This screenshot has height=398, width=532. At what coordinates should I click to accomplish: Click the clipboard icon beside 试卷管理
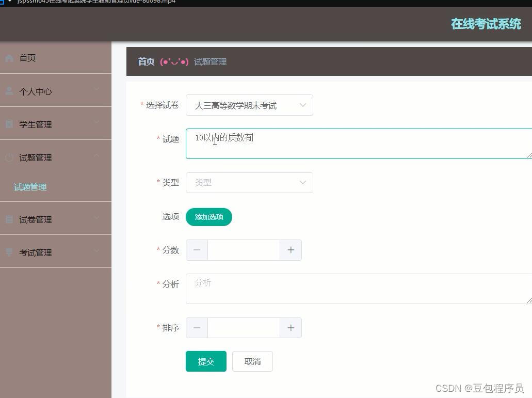click(8, 219)
